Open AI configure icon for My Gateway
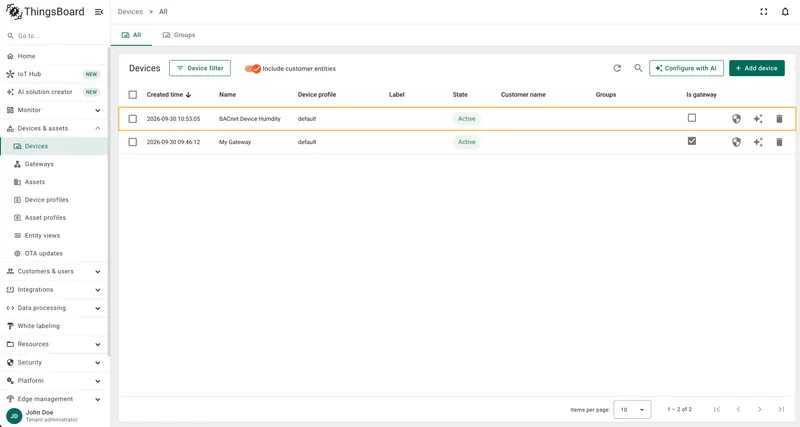This screenshot has height=427, width=800. tap(758, 142)
